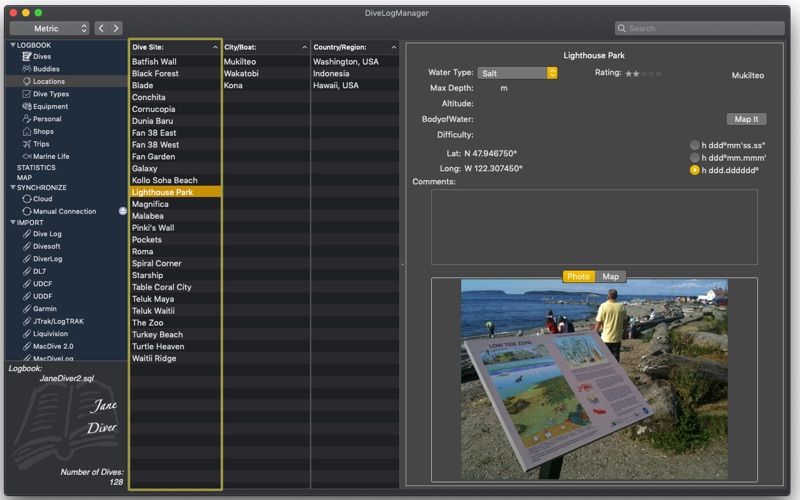
Task: Collapse the LOGBOOK section triangle
Action: click(x=13, y=45)
